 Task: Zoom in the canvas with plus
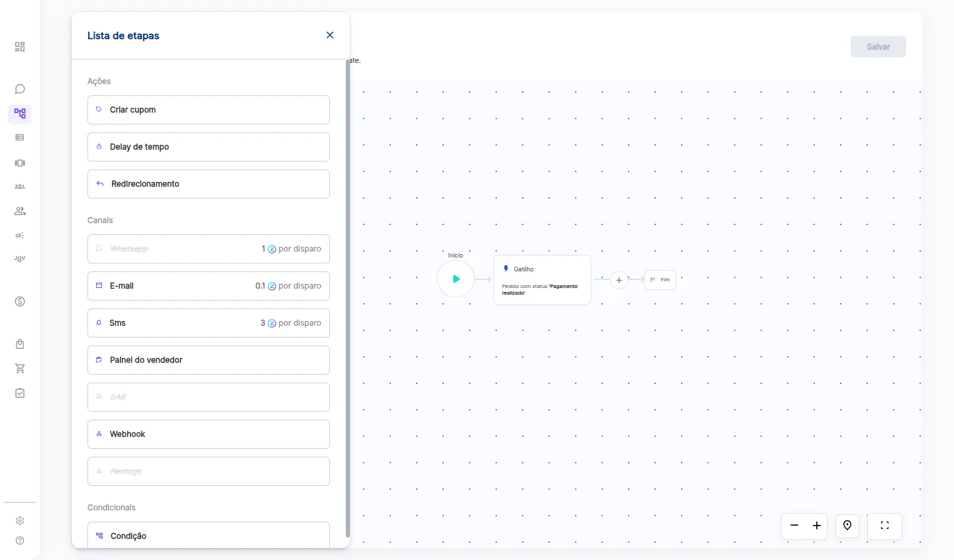(x=817, y=526)
